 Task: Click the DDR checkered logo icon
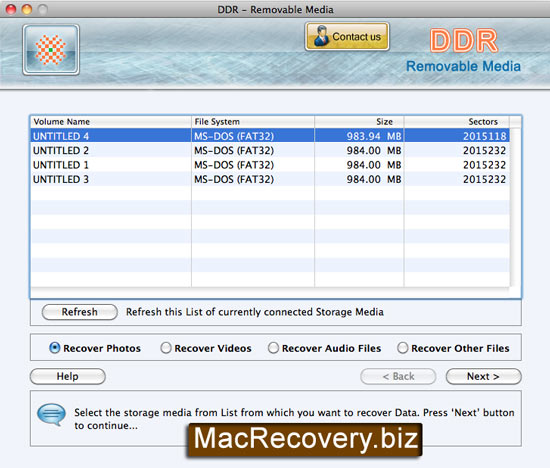pos(51,49)
